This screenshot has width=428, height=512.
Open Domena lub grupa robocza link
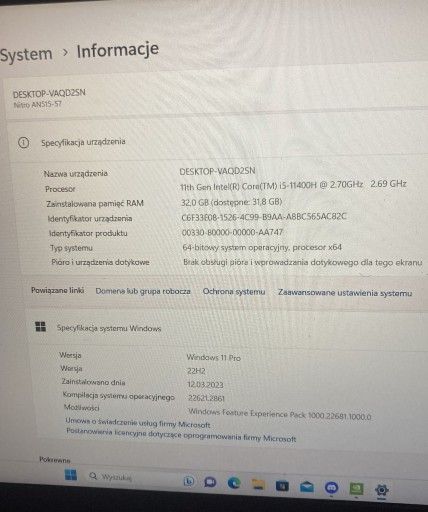[x=143, y=291]
